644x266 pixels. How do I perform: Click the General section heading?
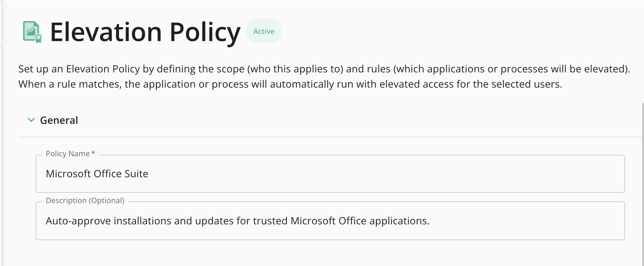pos(59,120)
